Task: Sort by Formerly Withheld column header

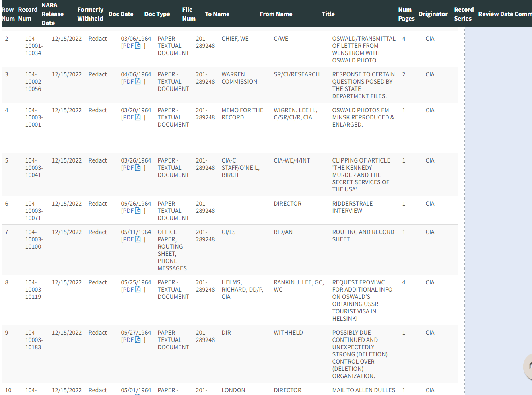Action: coord(90,14)
